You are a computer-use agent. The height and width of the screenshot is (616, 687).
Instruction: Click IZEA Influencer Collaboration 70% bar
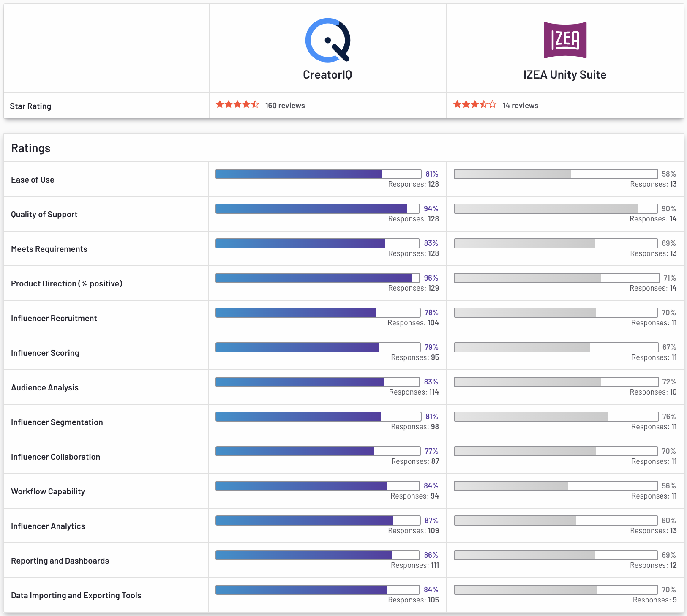pos(556,451)
